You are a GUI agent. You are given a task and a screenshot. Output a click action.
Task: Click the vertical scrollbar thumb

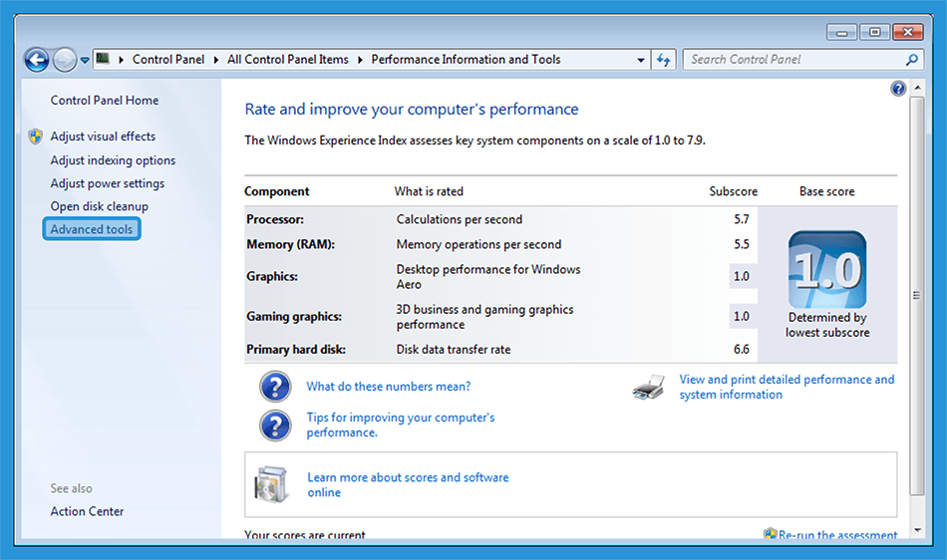[917, 296]
